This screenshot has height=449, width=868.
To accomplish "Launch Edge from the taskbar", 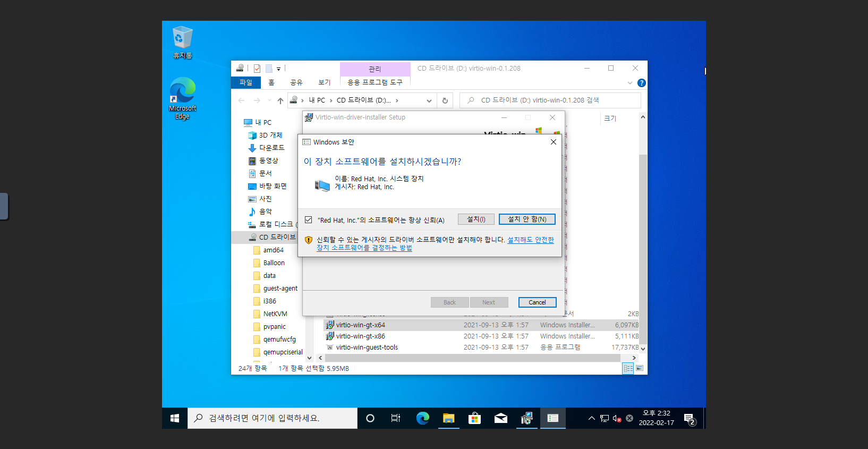I will 422,418.
